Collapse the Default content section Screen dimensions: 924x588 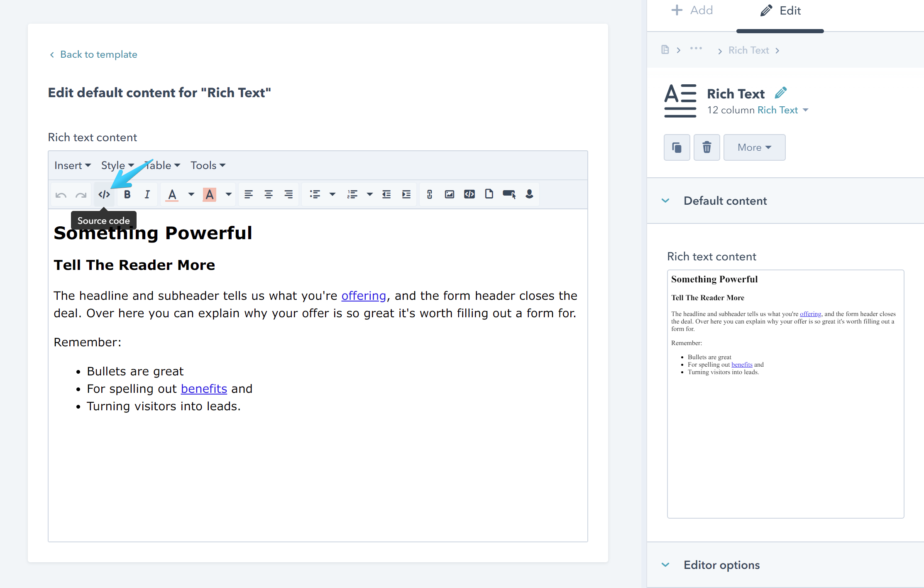pyautogui.click(x=665, y=201)
